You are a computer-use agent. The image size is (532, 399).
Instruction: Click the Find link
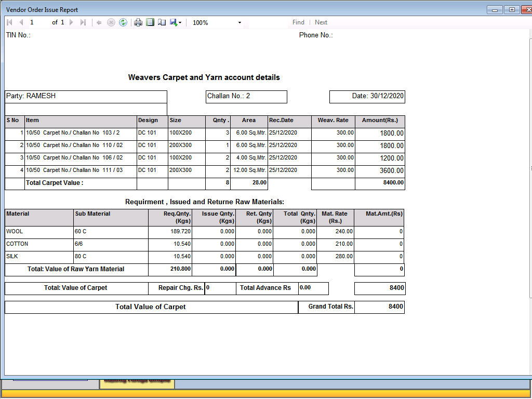(298, 22)
